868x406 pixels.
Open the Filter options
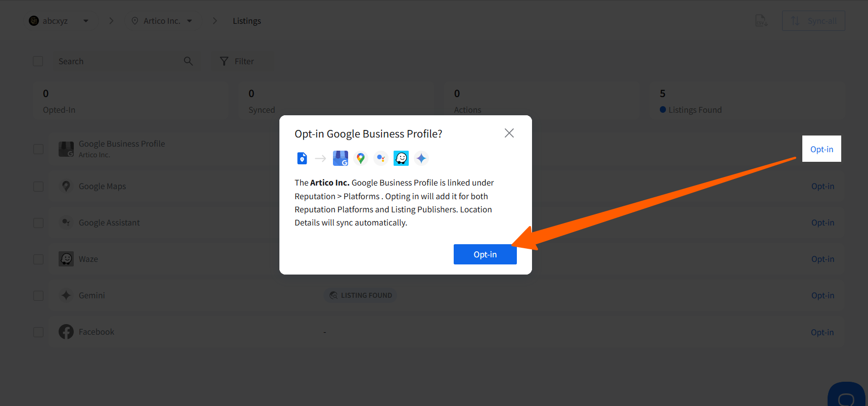tap(237, 61)
